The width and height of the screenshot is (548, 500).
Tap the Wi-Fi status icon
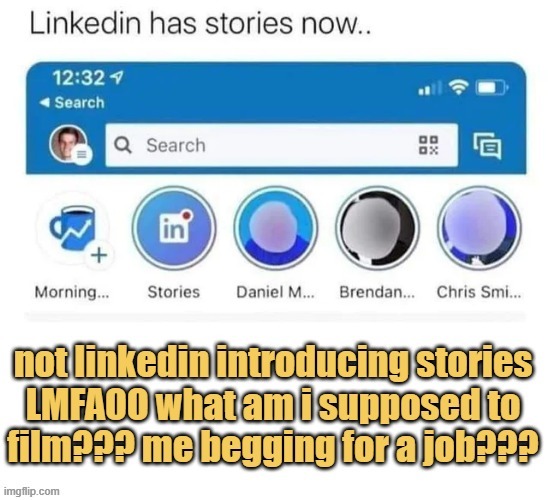point(458,87)
